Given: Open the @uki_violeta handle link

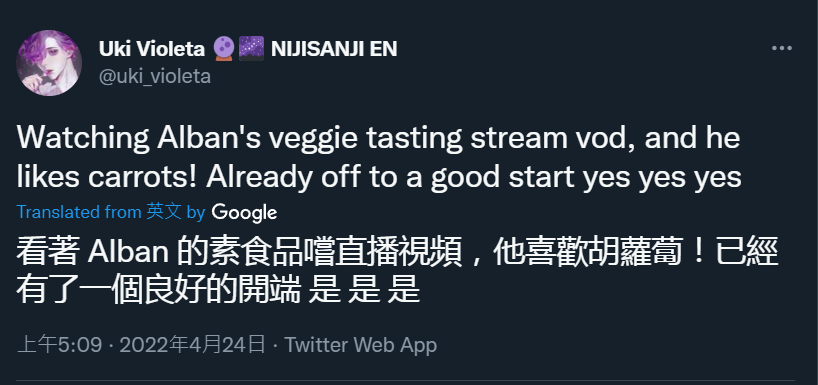Looking at the screenshot, I should 155,77.
